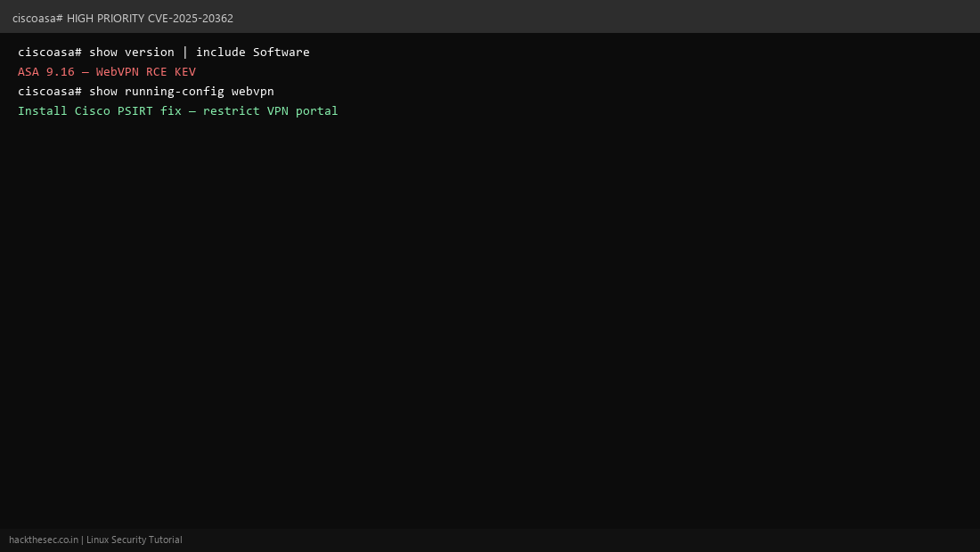The width and height of the screenshot is (980, 552).
Task: Click the red 'RCE KEV' text
Action: click(171, 72)
